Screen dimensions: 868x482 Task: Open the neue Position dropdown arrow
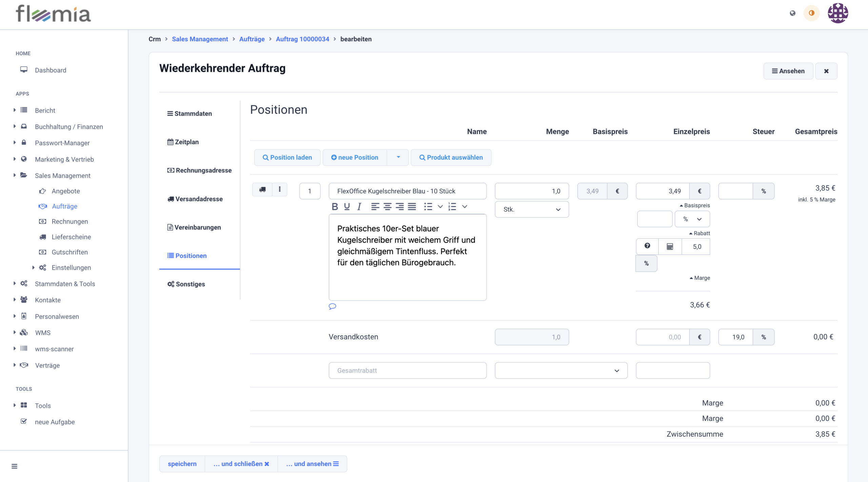[x=398, y=158]
